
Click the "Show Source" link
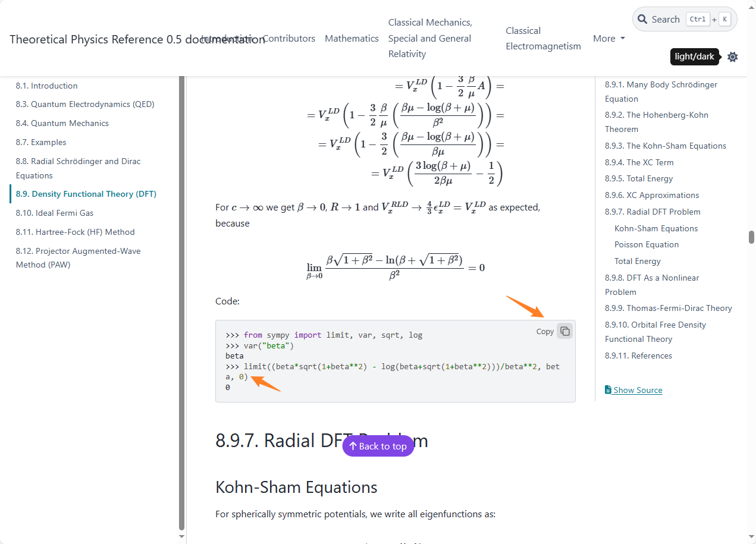638,389
